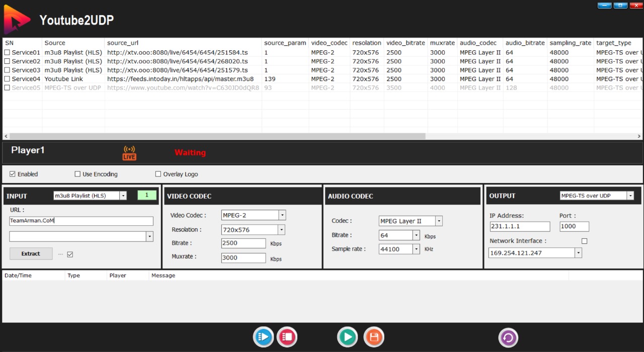Image resolution: width=644 pixels, height=352 pixels.
Task: Start Player1 with the green play icon
Action: click(x=347, y=337)
